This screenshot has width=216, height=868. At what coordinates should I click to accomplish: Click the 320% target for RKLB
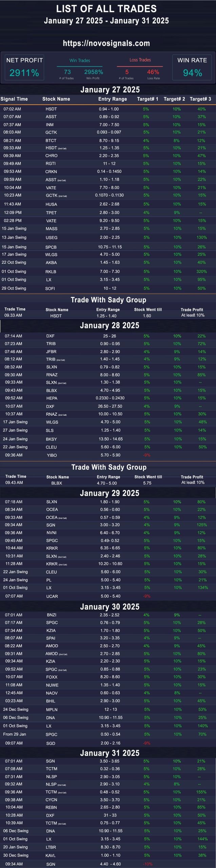click(201, 272)
